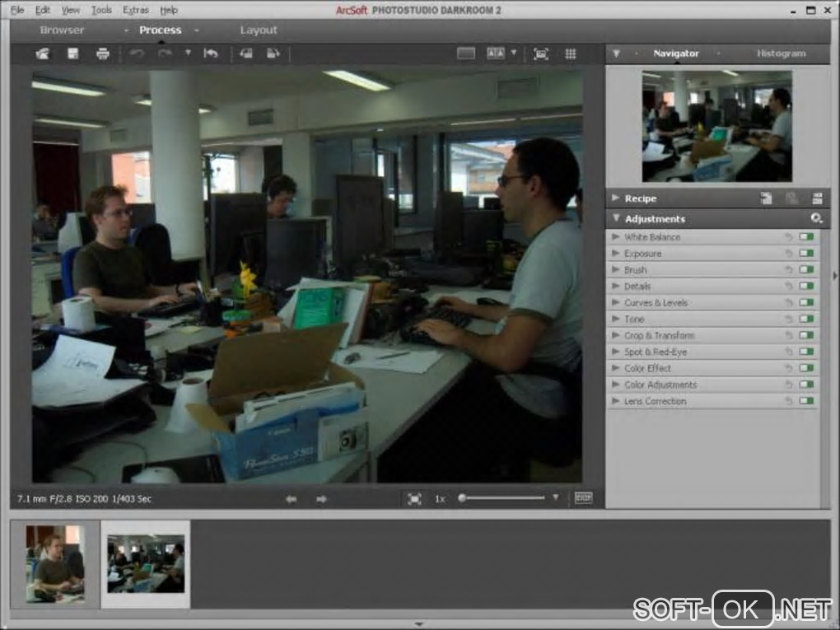Open the View menu

tap(70, 10)
